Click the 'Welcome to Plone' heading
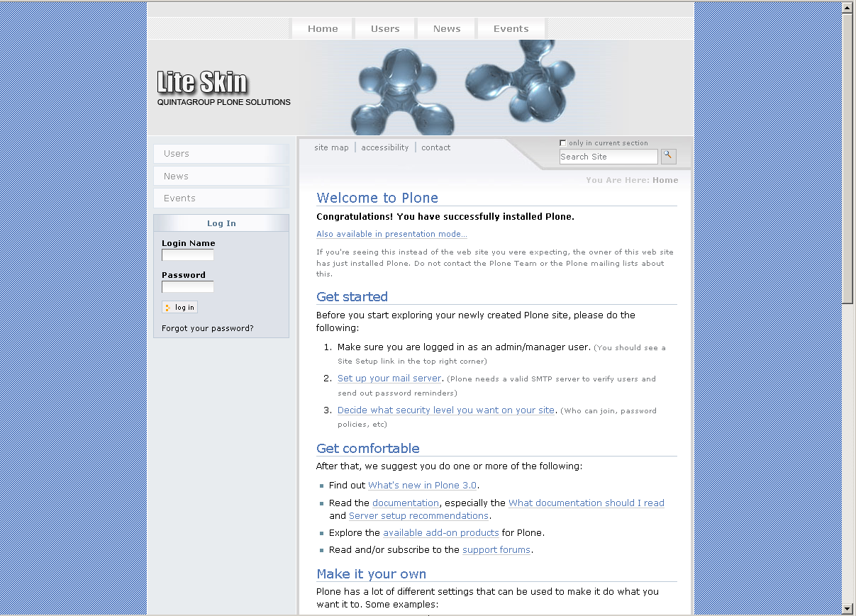This screenshot has width=856, height=616. pyautogui.click(x=377, y=198)
